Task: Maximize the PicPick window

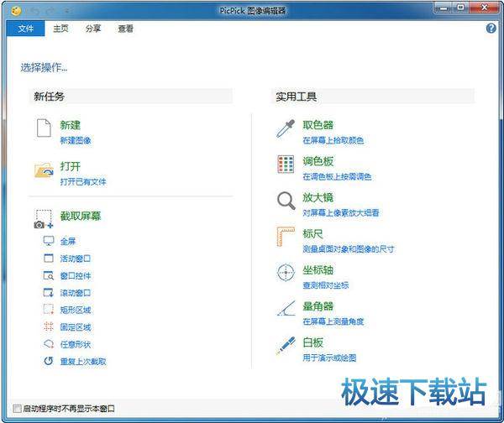Action: (x=461, y=8)
